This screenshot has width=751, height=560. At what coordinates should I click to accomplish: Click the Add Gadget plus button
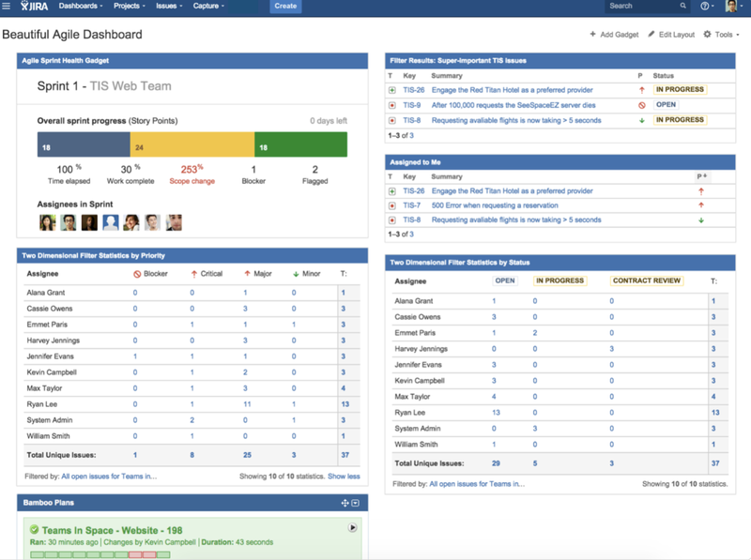[x=614, y=35]
